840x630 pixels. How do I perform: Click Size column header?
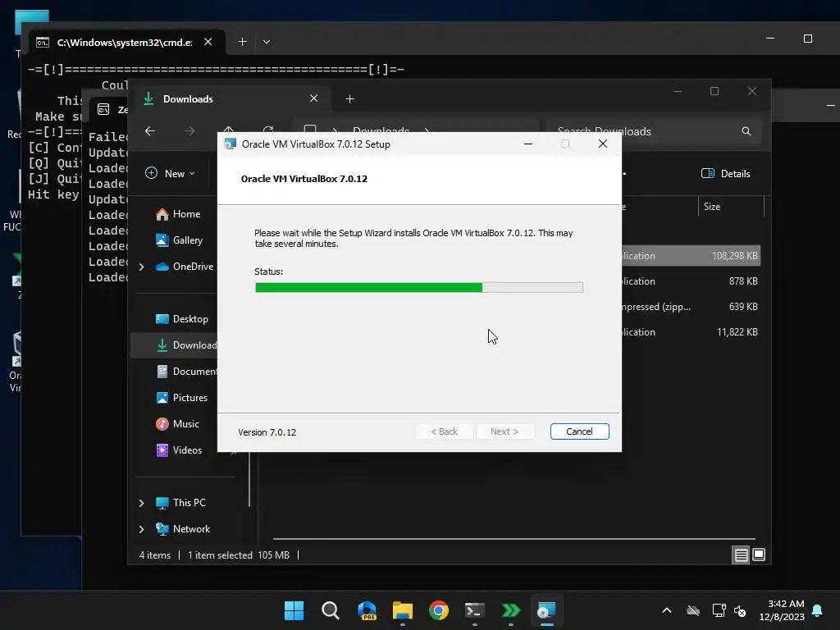click(731, 207)
